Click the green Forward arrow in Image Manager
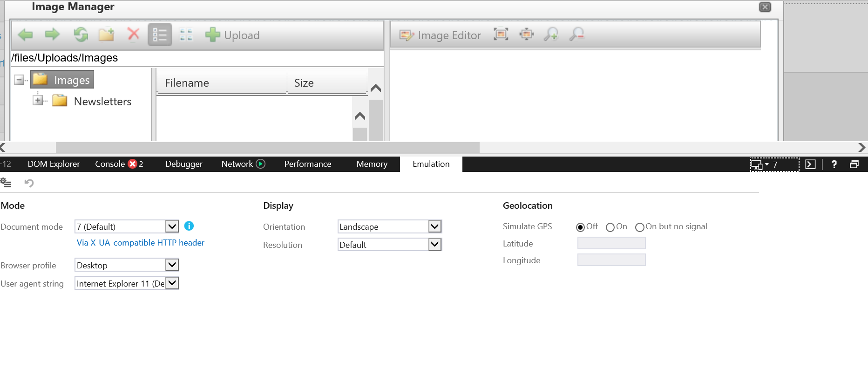This screenshot has width=868, height=390. pyautogui.click(x=52, y=34)
